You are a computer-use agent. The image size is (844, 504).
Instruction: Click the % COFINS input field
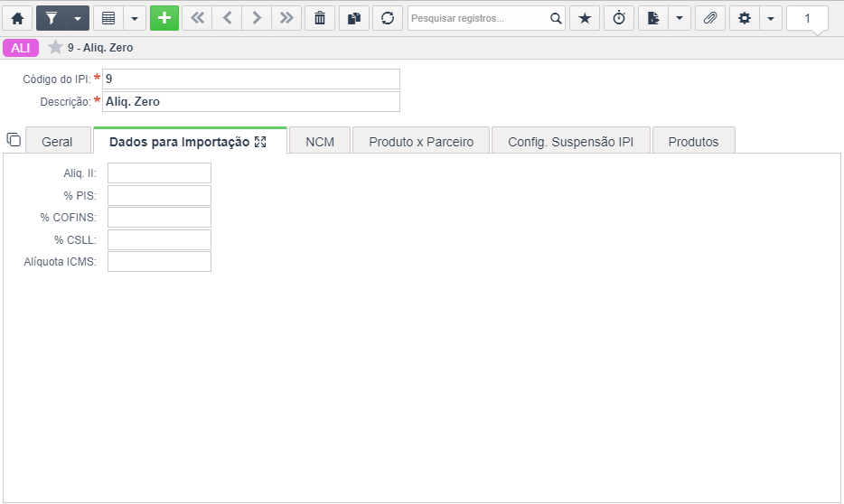coord(159,218)
